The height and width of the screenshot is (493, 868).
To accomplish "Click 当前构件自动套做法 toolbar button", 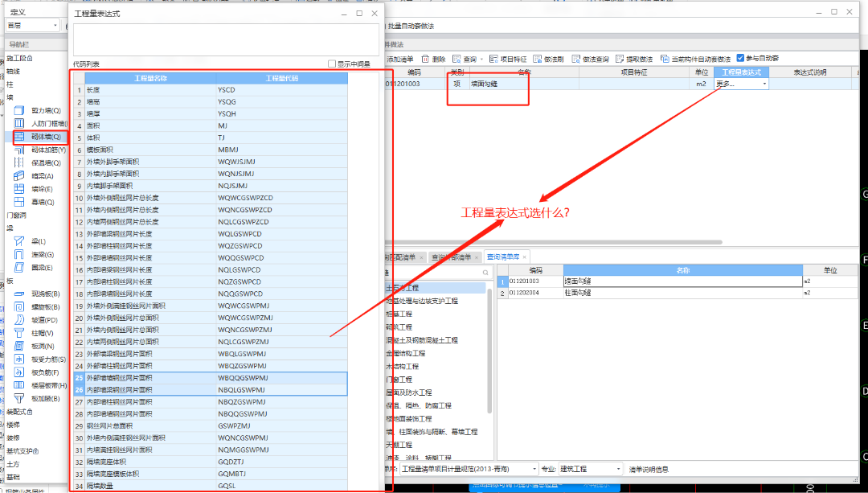I will [695, 59].
